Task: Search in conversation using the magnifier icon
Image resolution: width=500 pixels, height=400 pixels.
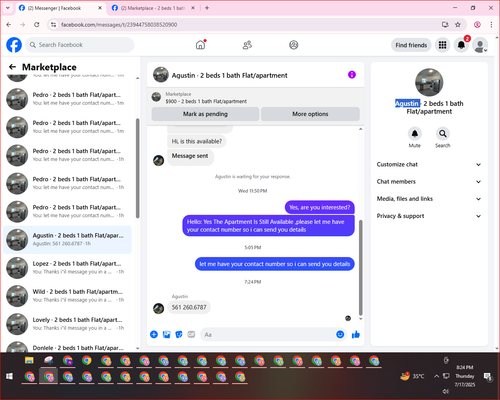Action: 443,134
